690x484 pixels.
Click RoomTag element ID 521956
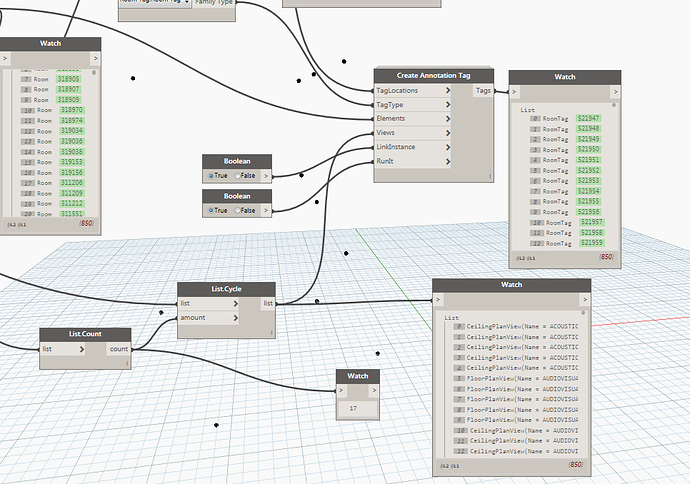588,212
